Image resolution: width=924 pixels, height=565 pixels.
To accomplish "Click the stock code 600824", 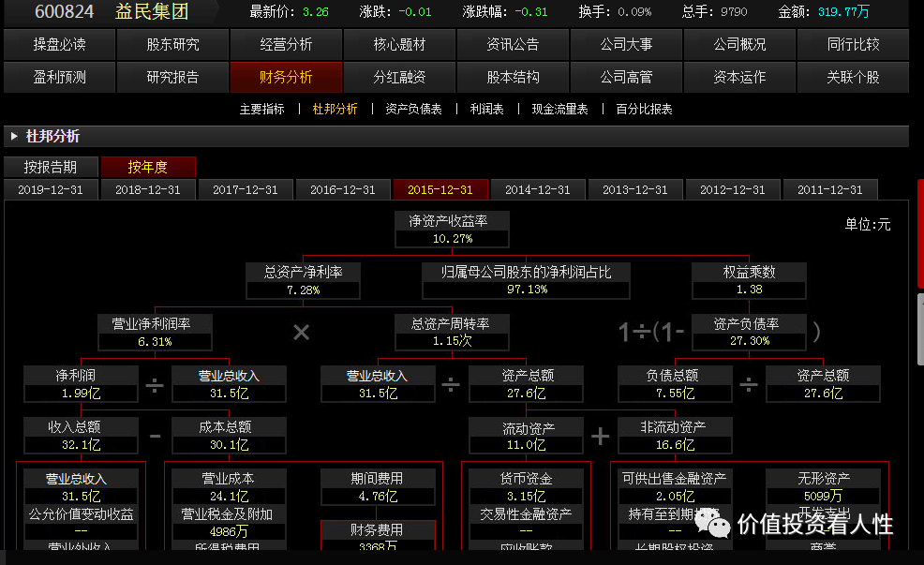I will click(65, 11).
